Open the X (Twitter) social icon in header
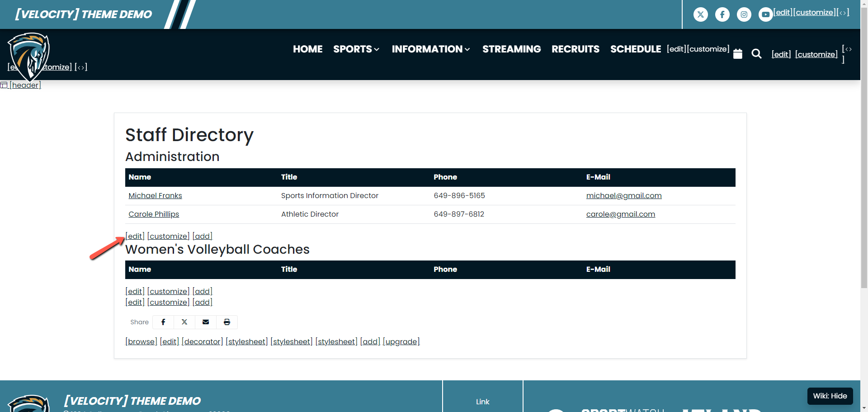868x412 pixels. click(x=700, y=14)
